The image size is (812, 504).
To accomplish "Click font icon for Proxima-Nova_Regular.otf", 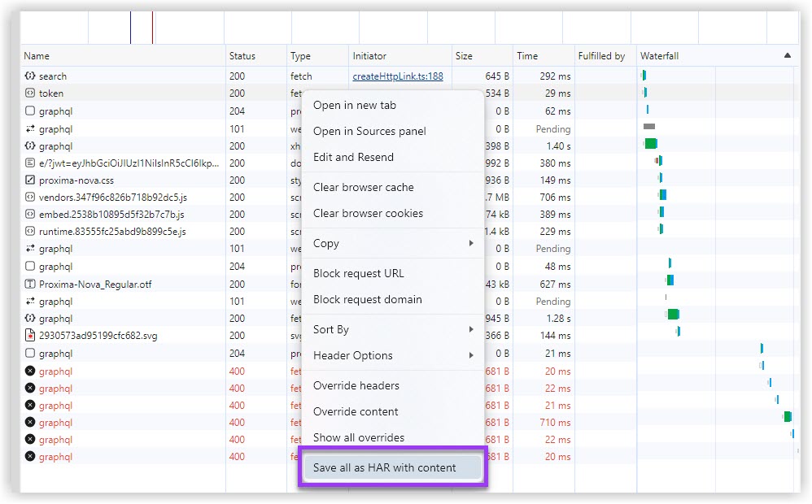I will click(30, 284).
